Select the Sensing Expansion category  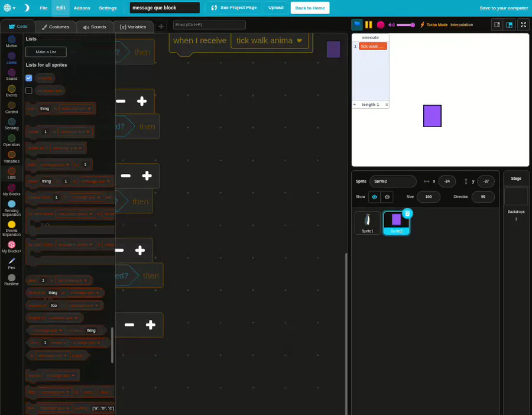(x=12, y=208)
